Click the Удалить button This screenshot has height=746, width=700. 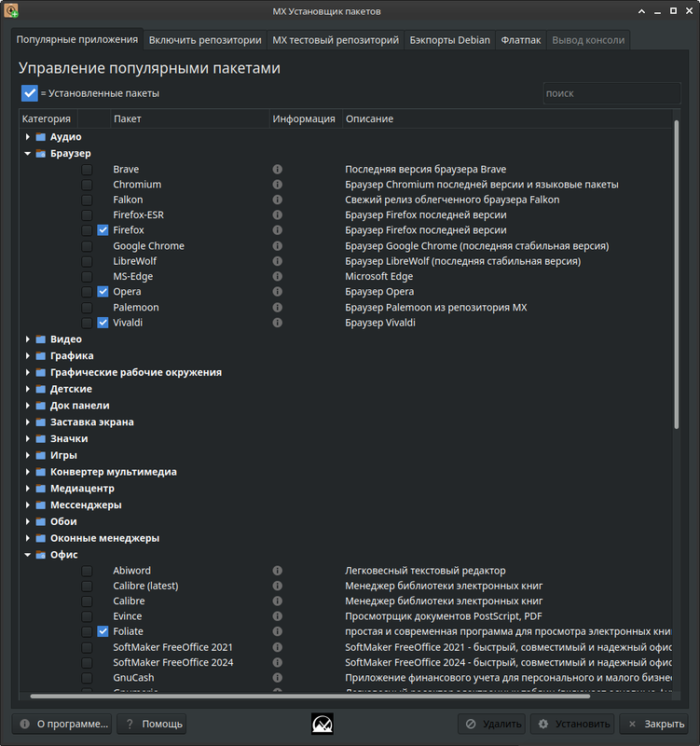(x=492, y=724)
